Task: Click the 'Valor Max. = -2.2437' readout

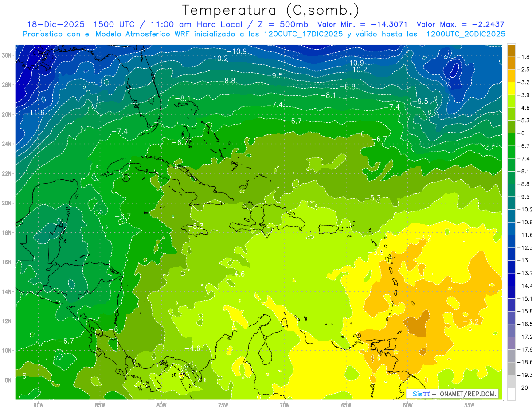Action: 461,24
